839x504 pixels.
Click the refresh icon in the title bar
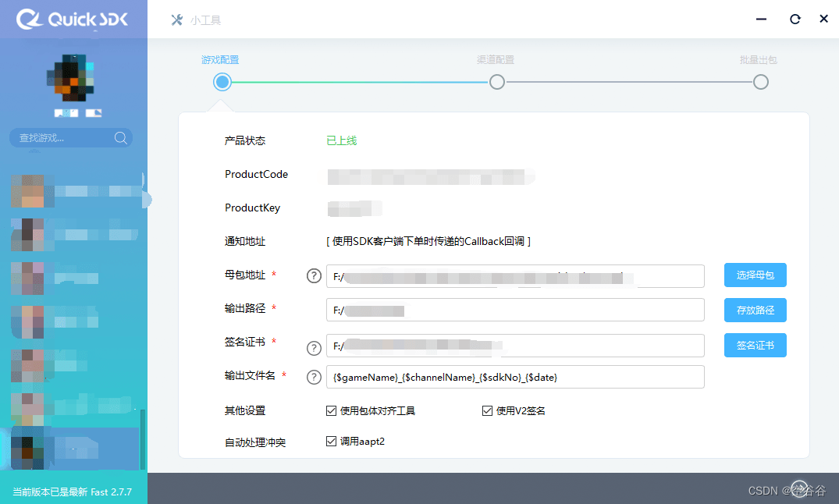pos(795,19)
